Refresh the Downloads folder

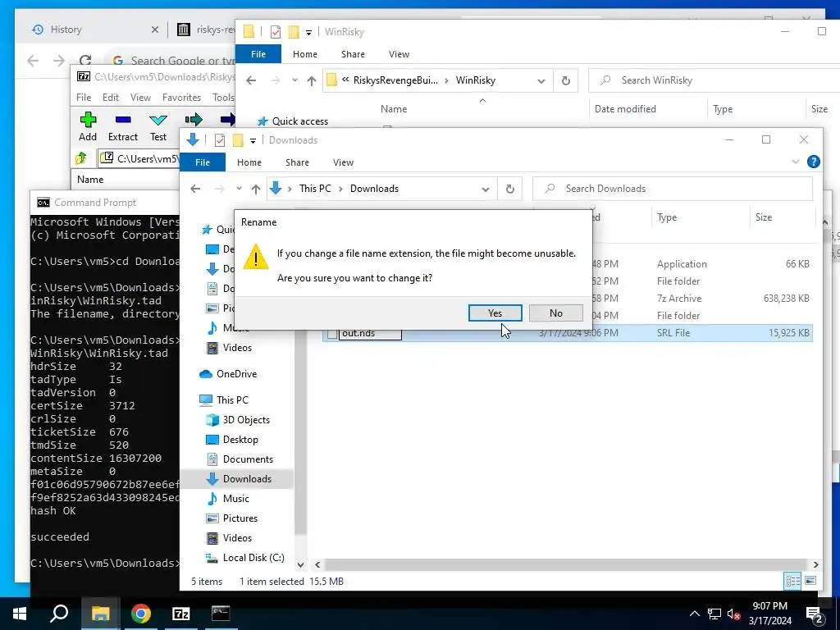tap(510, 189)
